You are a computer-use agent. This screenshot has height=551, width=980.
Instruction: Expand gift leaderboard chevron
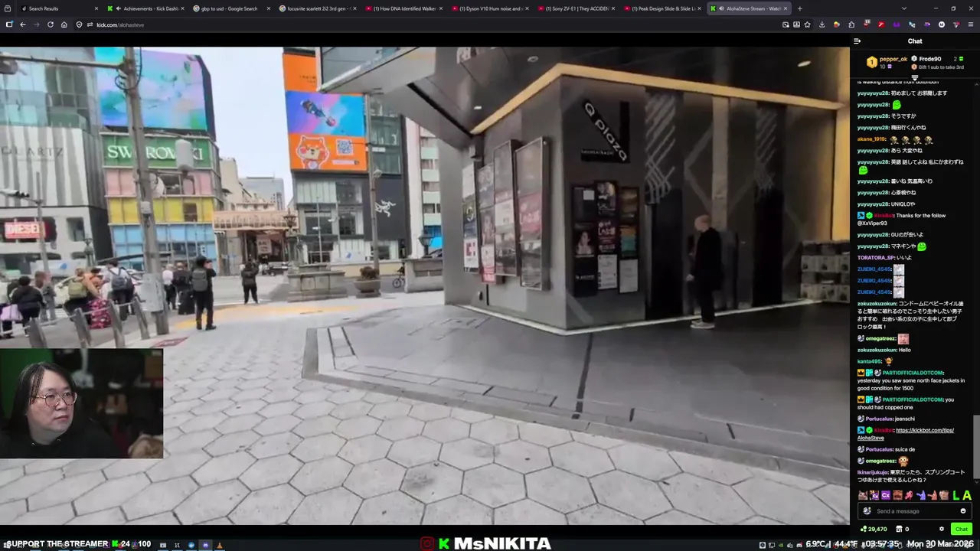pos(914,77)
